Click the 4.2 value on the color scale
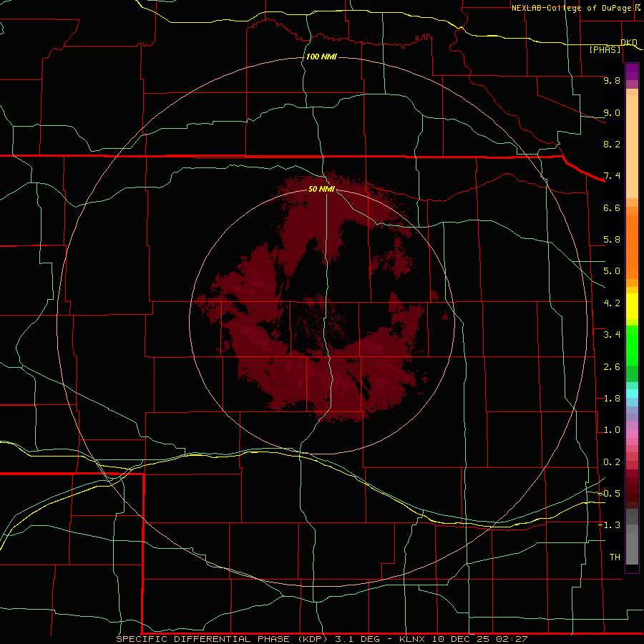This screenshot has height=644, width=644. coord(612,303)
